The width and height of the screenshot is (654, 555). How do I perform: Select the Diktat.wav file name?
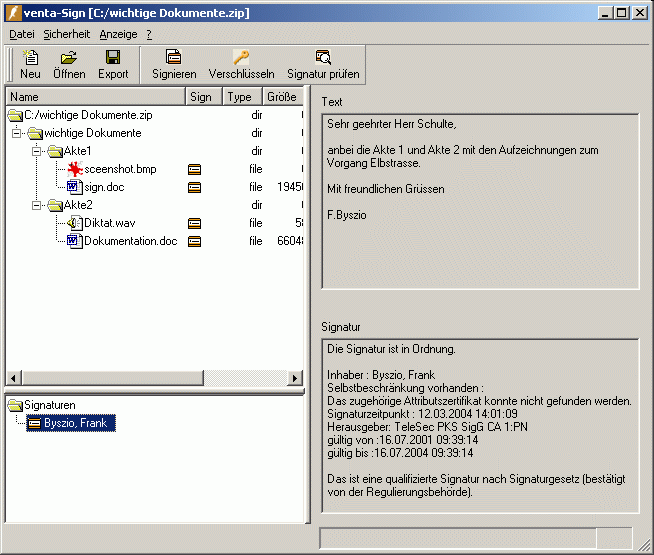tap(110, 223)
